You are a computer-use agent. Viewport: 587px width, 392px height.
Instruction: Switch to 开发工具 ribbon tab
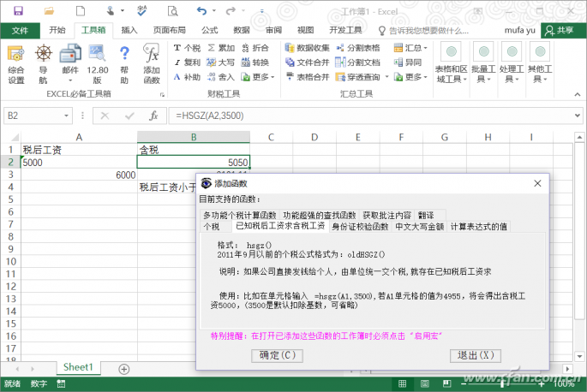click(345, 30)
